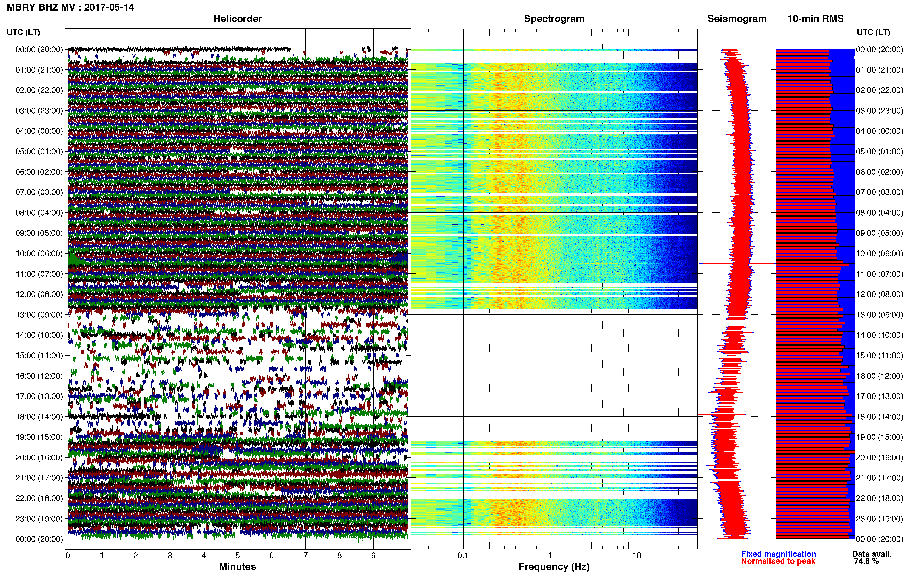Screen dimensions: 924x578
Task: Click the left 'UTC (LT)' axis header
Action: 23,32
